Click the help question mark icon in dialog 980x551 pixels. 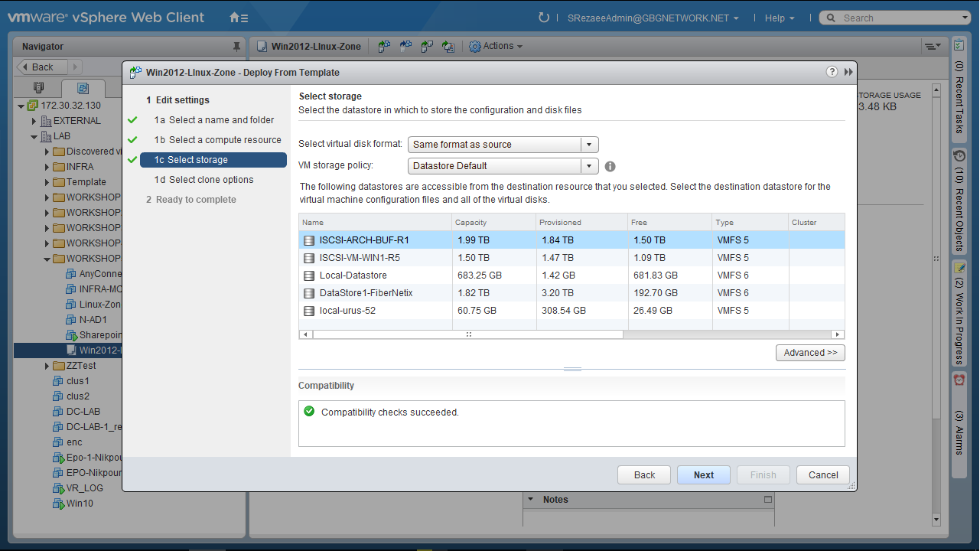(832, 72)
